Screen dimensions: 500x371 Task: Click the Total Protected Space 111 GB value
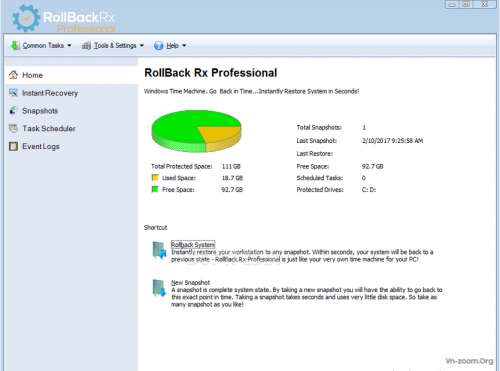pyautogui.click(x=231, y=166)
